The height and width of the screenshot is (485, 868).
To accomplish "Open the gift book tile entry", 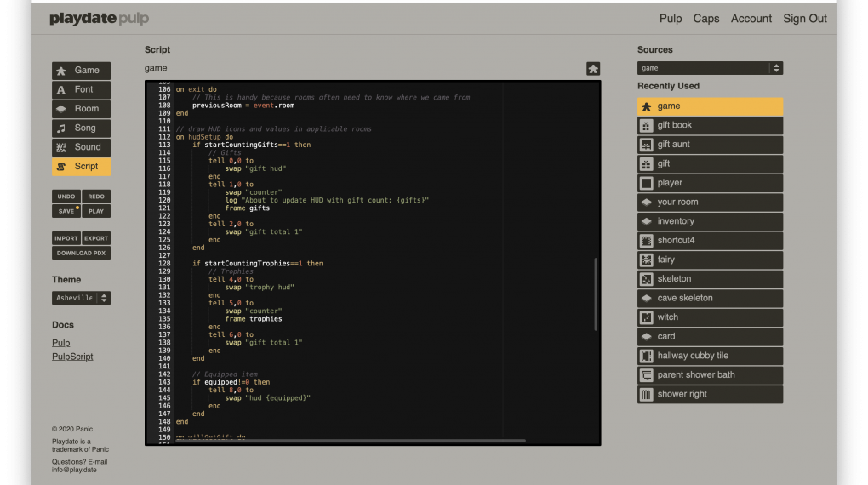I will pyautogui.click(x=710, y=125).
